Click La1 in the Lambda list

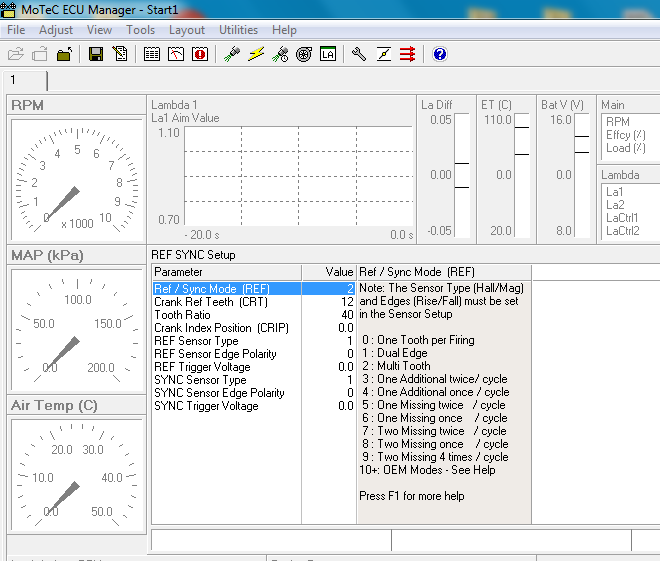pos(615,192)
